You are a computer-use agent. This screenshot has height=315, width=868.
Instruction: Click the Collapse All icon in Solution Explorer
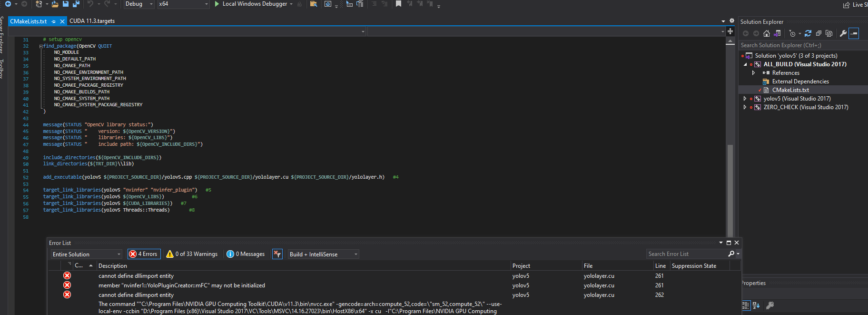[x=819, y=33]
